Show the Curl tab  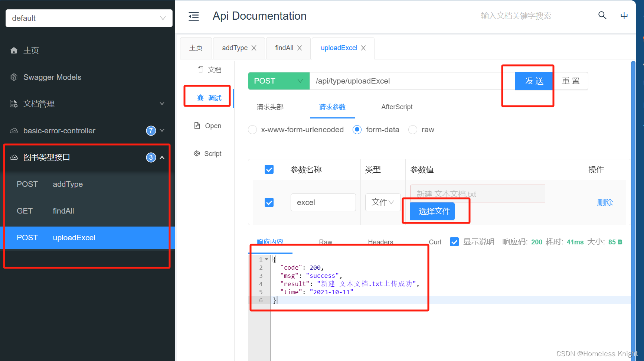435,242
